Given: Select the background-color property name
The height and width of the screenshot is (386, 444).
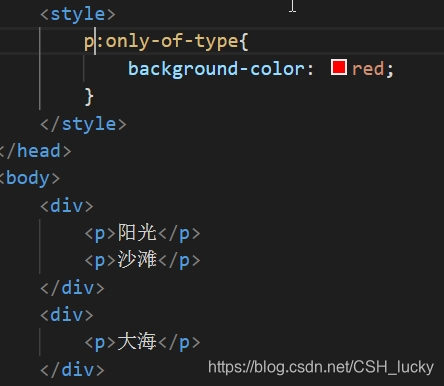Looking at the screenshot, I should [x=217, y=69].
